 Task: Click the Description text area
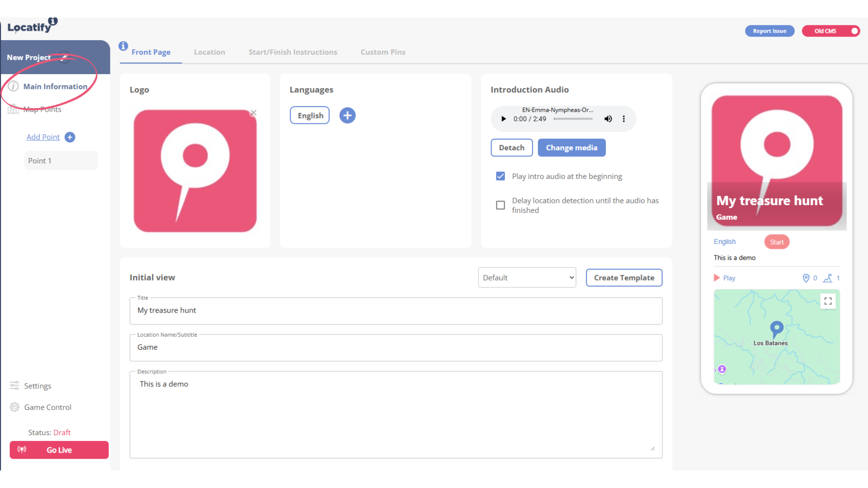coord(396,415)
